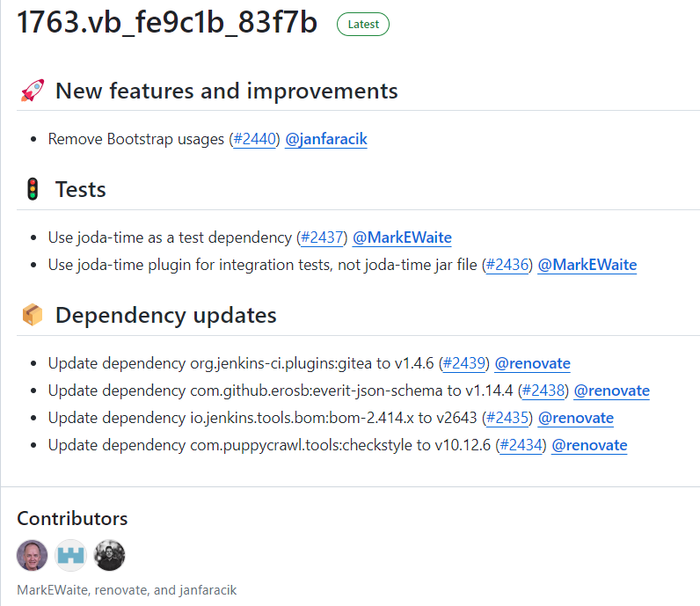Click the package Dependency updates icon

pyautogui.click(x=32, y=315)
